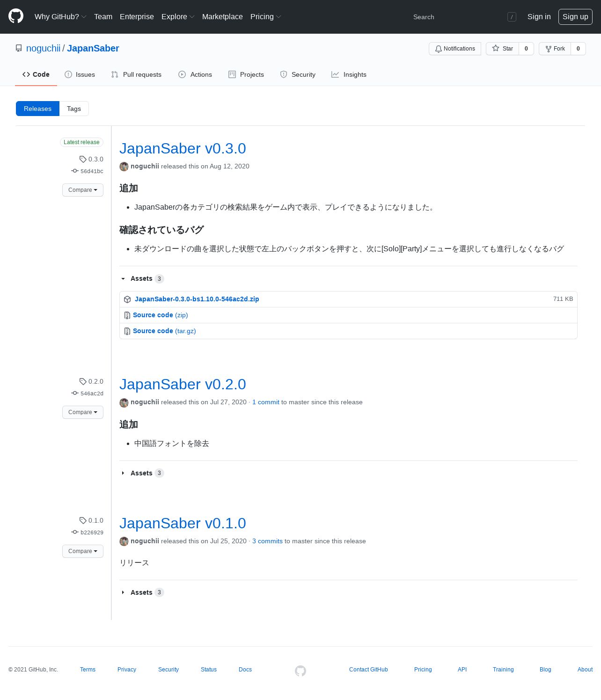Click the Notifications button
The image size is (601, 700).
coord(455,49)
